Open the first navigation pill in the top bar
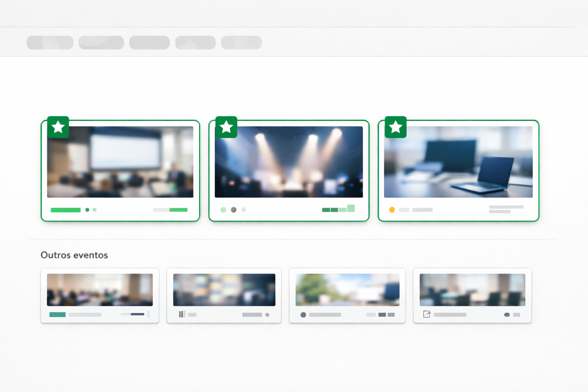This screenshot has width=588, height=392. 50,42
